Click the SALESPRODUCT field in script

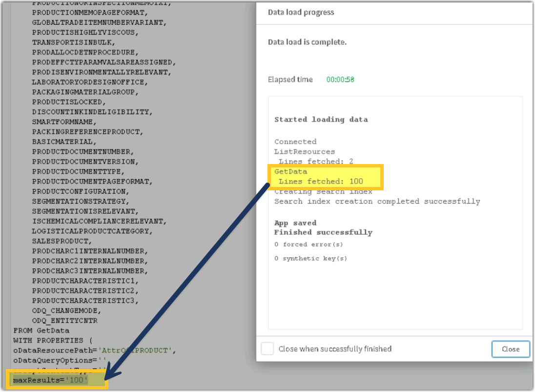pos(61,241)
